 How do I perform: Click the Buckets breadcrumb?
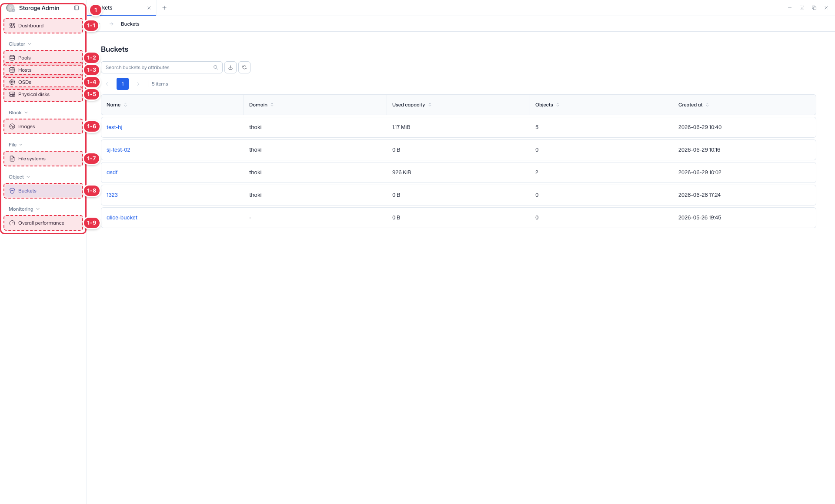click(x=130, y=24)
